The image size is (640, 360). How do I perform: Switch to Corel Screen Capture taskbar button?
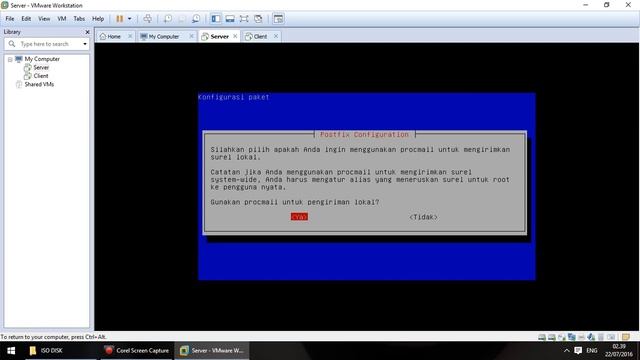pos(136,351)
